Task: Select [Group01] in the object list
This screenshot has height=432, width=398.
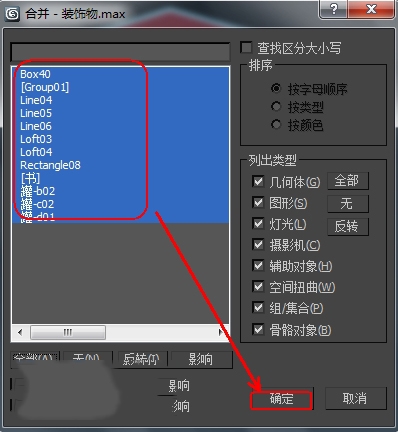Action: [x=120, y=87]
